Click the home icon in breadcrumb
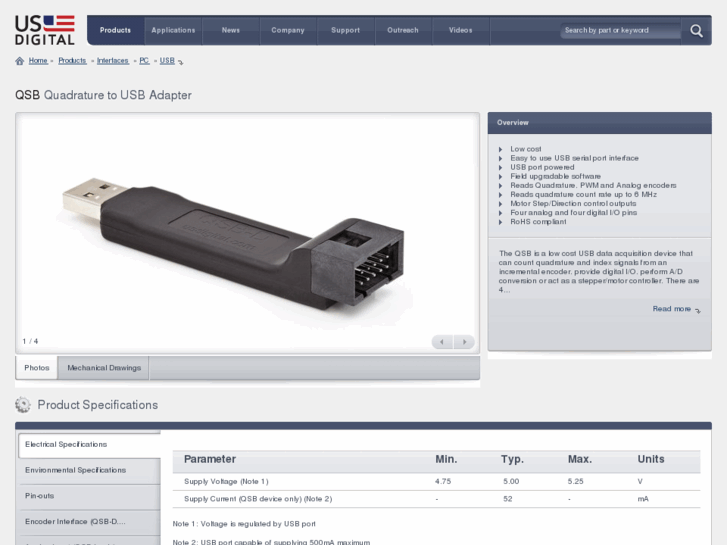 click(19, 61)
